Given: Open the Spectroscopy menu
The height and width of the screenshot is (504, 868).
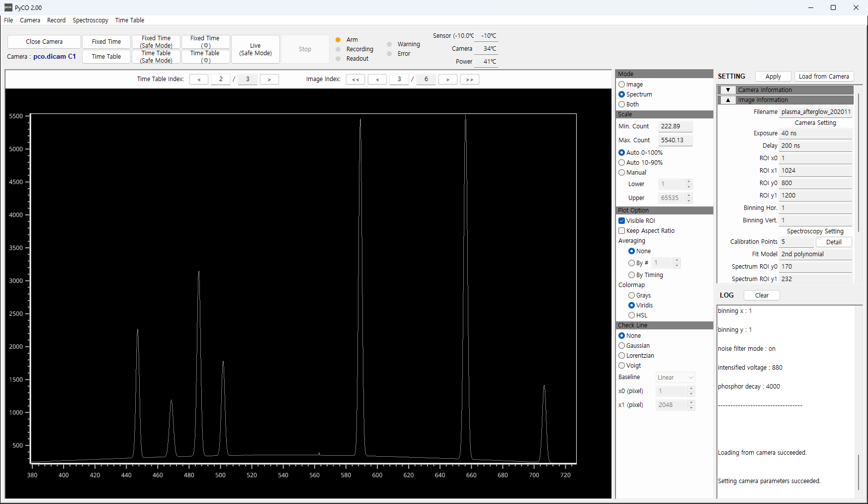Looking at the screenshot, I should pyautogui.click(x=90, y=20).
